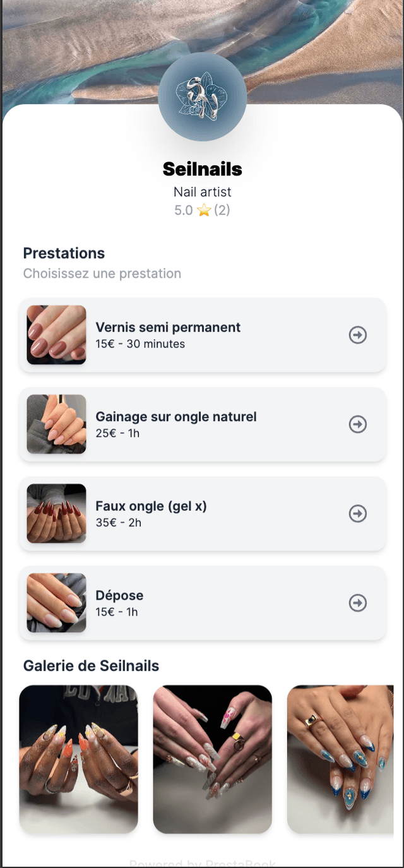Open the reviews count (2)
Viewport: 404px width, 868px height.
tap(222, 211)
